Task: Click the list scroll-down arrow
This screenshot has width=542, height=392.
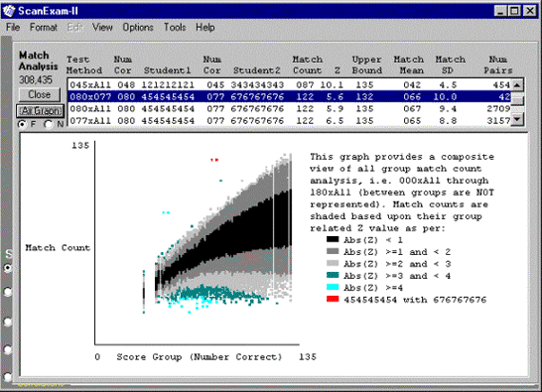Action: pyautogui.click(x=517, y=120)
